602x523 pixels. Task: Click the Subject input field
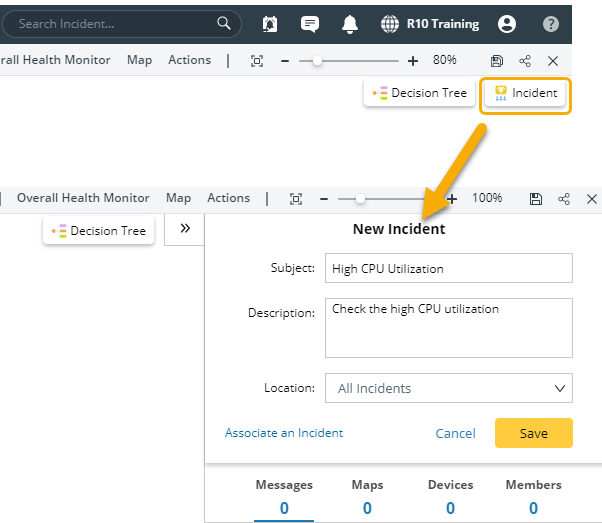click(448, 268)
